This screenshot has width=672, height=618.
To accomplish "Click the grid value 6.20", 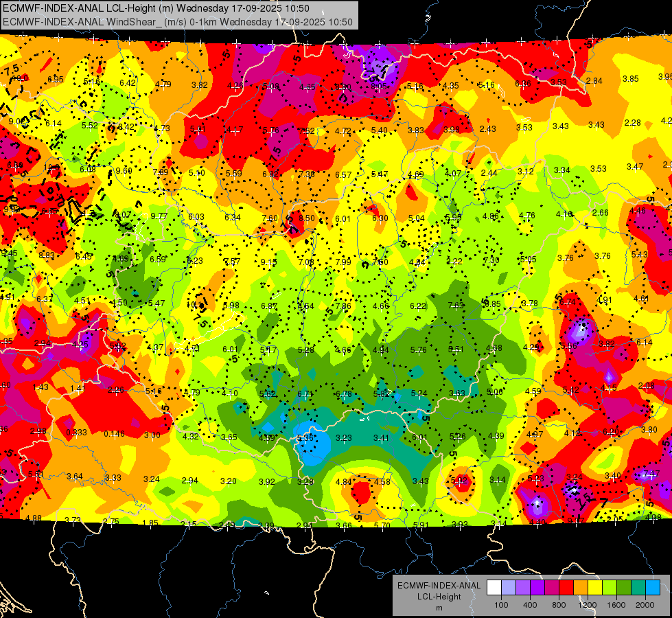I will click(x=611, y=431).
